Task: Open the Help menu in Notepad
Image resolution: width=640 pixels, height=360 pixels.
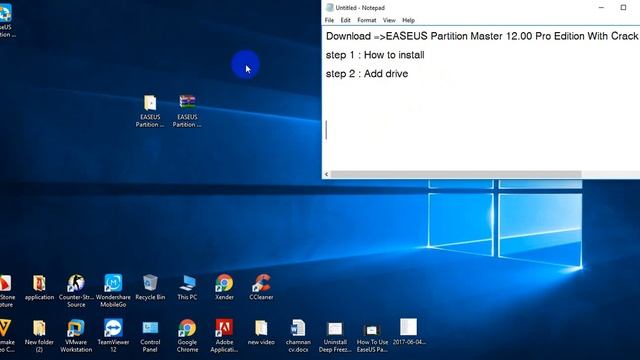Action: coord(408,20)
